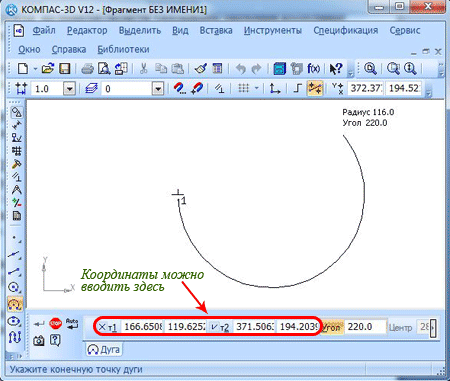This screenshot has width=450, height=381.
Task: Toggle the grid display icon
Action: (244, 88)
